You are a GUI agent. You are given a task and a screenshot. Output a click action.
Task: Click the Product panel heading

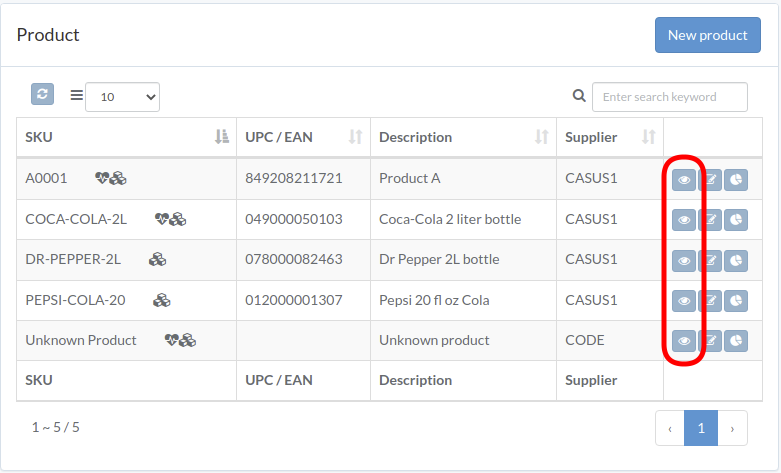click(48, 35)
